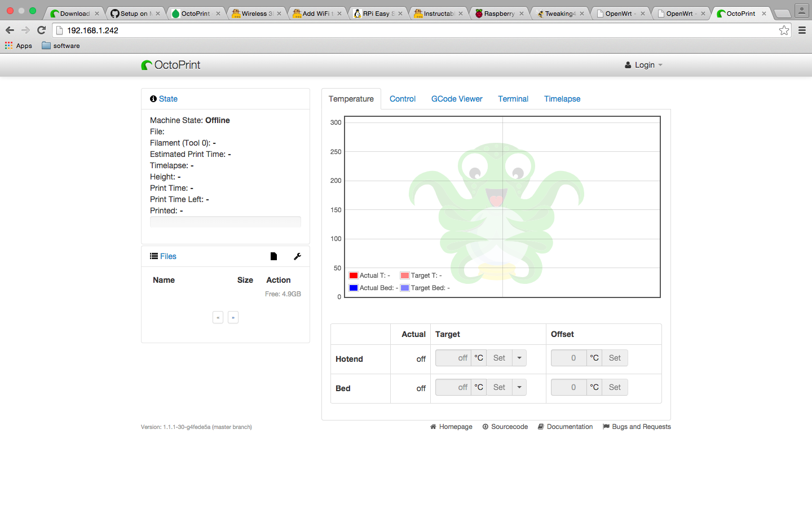Screen dimensions: 812x508
Task: Click the red Actual T legend swatch
Action: coord(354,275)
